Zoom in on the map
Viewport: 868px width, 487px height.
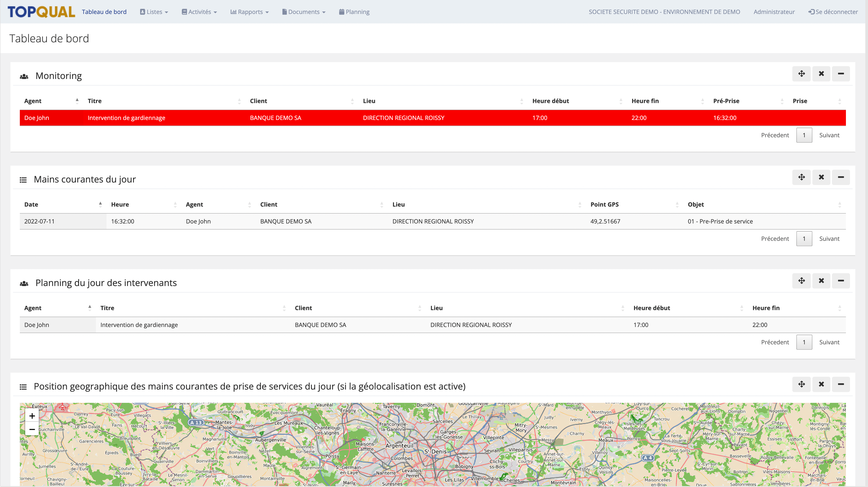32,416
